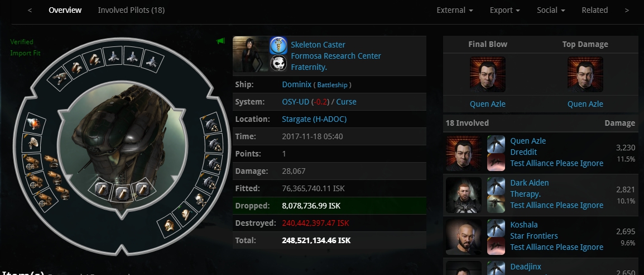Click the Fraternity alliance panda logo
The height and width of the screenshot is (275, 644).
click(278, 63)
